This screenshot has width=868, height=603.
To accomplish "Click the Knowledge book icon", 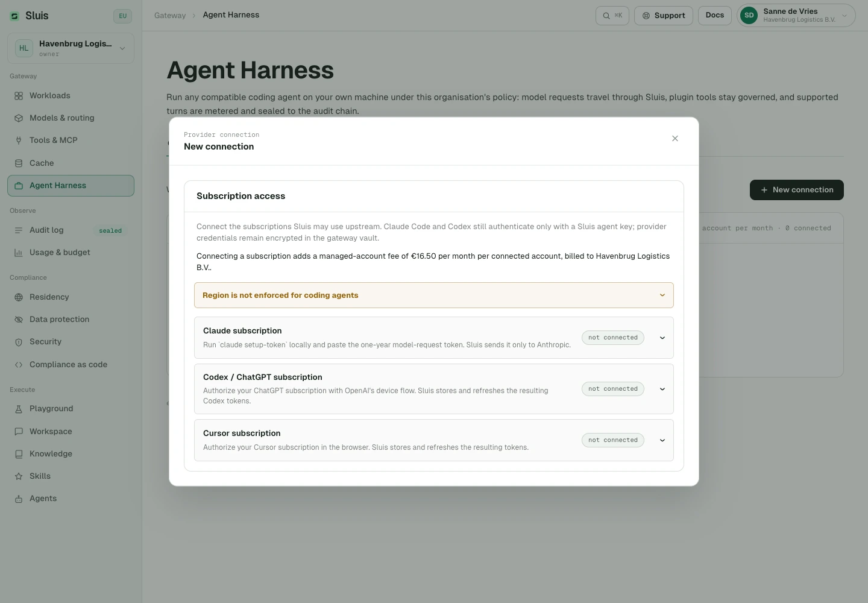I will pyautogui.click(x=19, y=454).
